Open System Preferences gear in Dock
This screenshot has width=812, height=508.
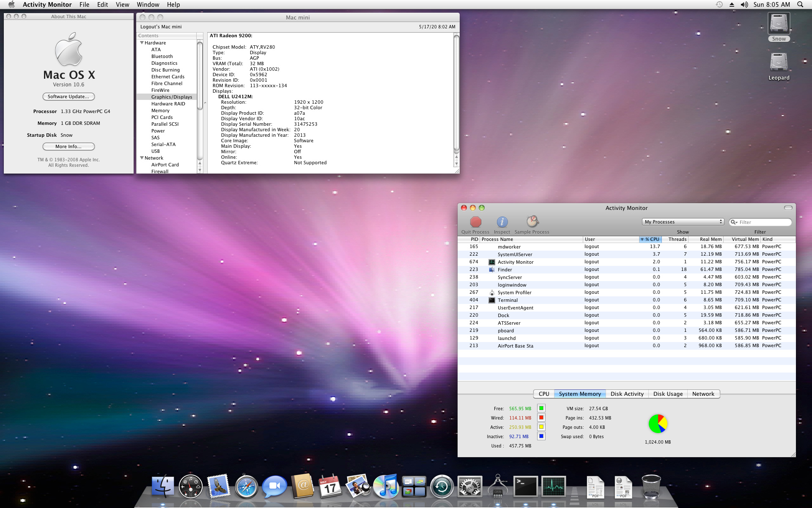pyautogui.click(x=469, y=486)
